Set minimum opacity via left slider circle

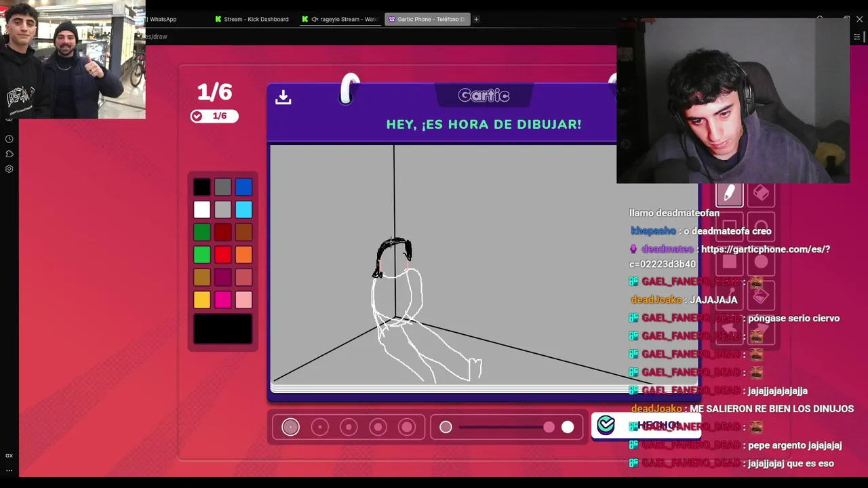point(446,427)
